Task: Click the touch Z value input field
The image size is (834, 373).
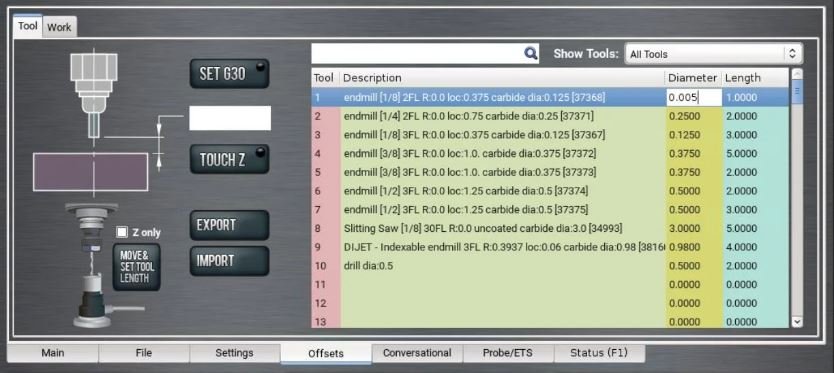Action: pyautogui.click(x=230, y=118)
